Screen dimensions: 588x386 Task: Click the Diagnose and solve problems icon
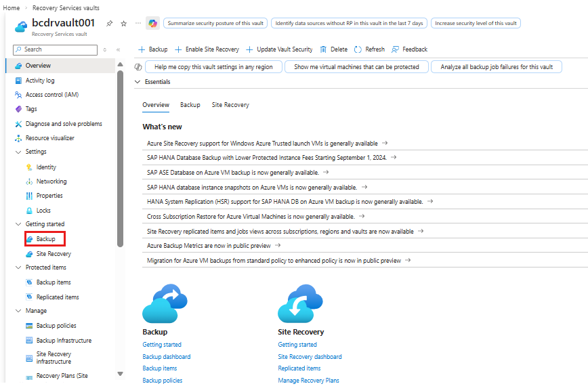(x=18, y=124)
